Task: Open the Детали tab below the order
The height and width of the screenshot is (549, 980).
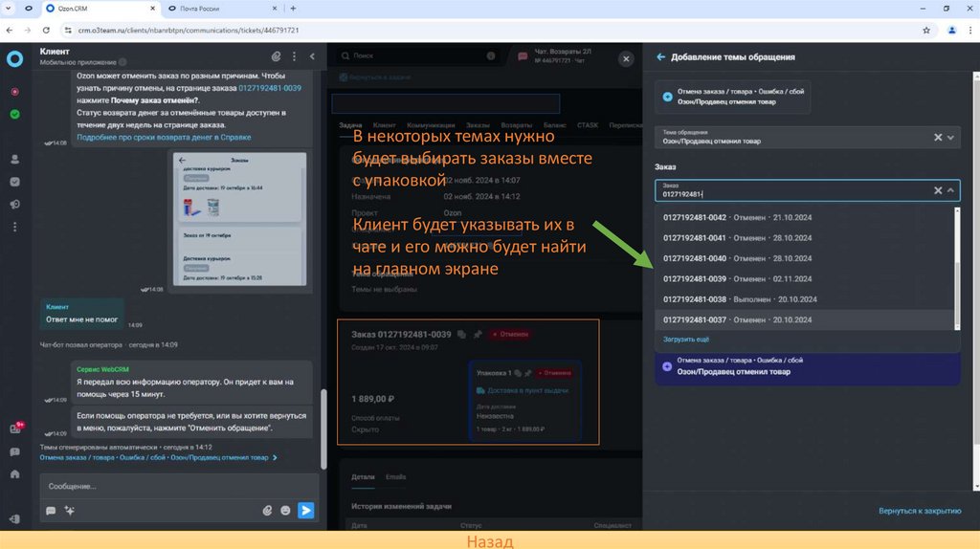Action: coord(363,477)
